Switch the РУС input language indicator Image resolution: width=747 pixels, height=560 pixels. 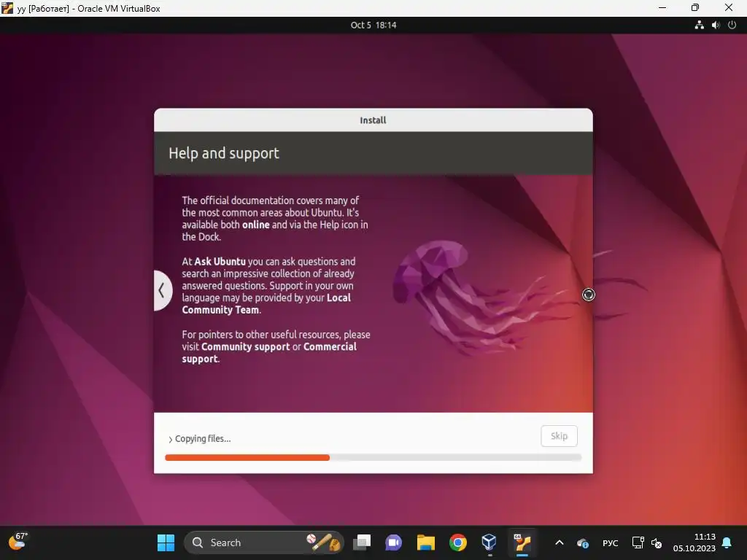coord(611,542)
